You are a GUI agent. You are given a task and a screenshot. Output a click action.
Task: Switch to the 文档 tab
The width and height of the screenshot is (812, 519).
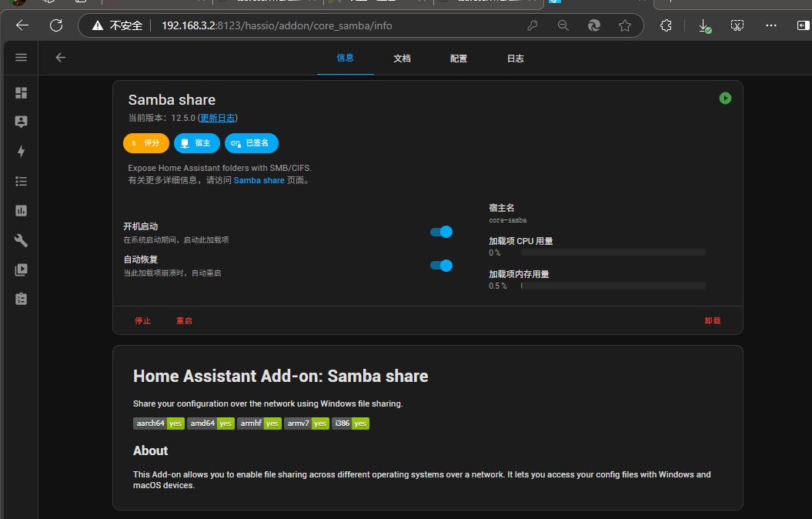point(402,59)
